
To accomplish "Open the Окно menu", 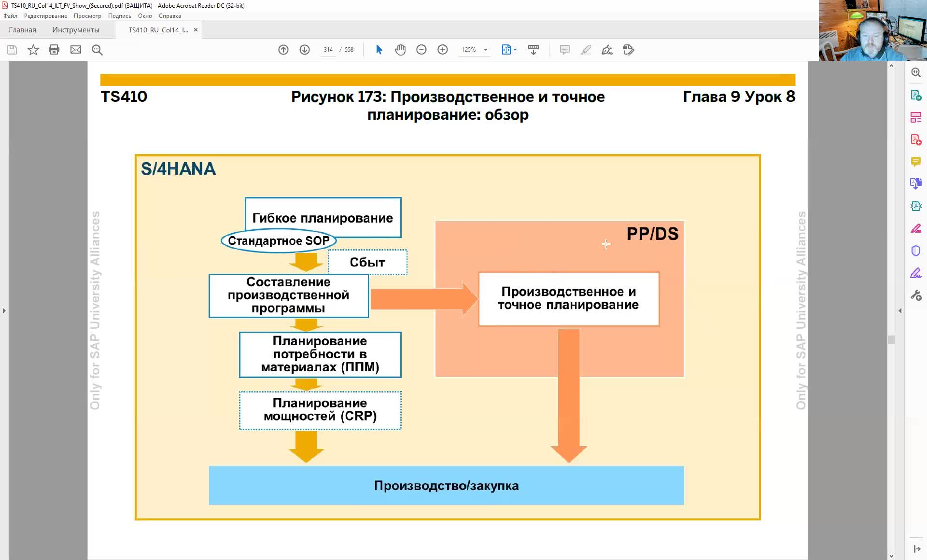I will click(x=145, y=16).
